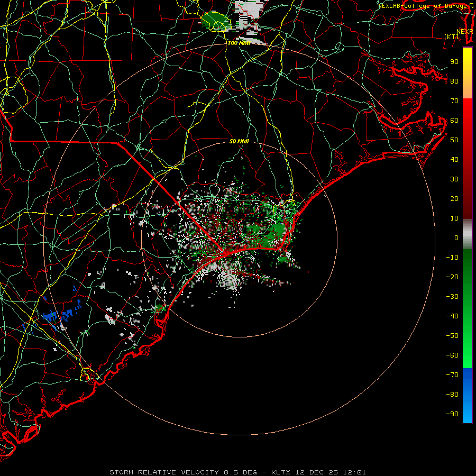Click the -20 value on the velocity scale
Image resolution: width=476 pixels, height=476 pixels.
452,277
